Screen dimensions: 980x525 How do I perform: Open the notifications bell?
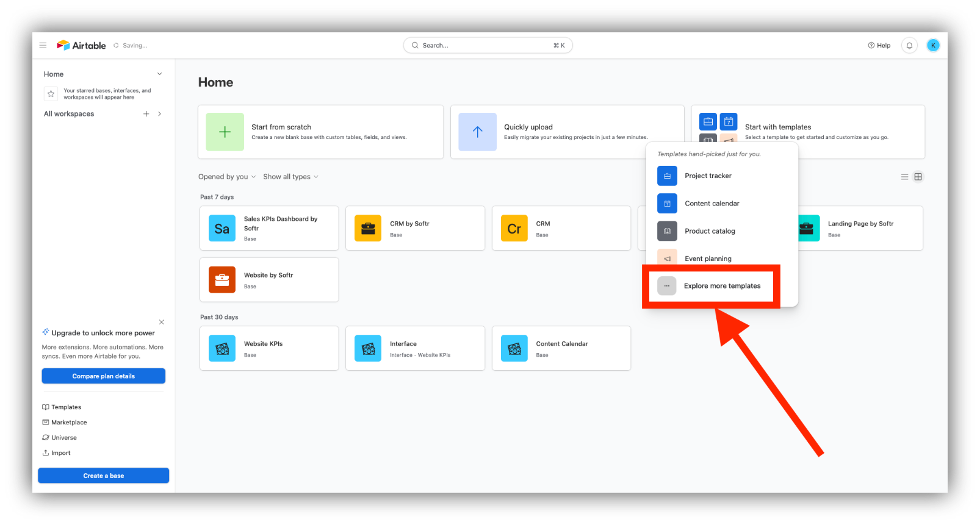[x=909, y=45]
